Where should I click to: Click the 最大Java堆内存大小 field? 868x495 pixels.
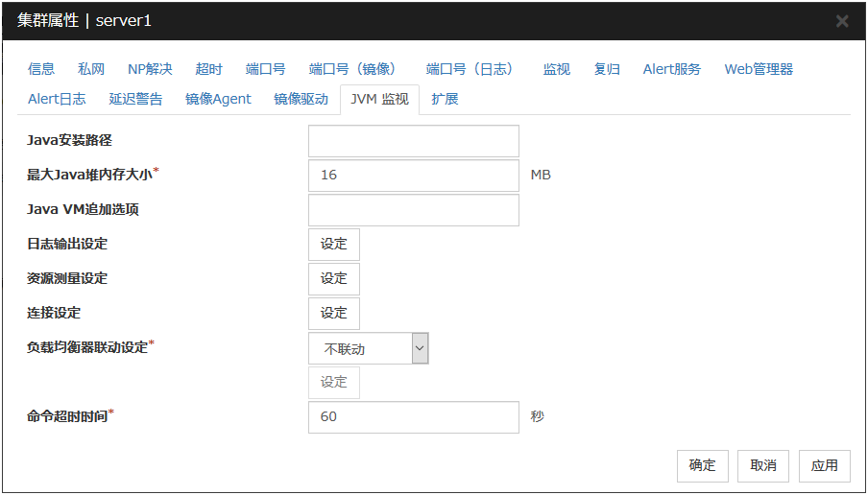pos(413,176)
